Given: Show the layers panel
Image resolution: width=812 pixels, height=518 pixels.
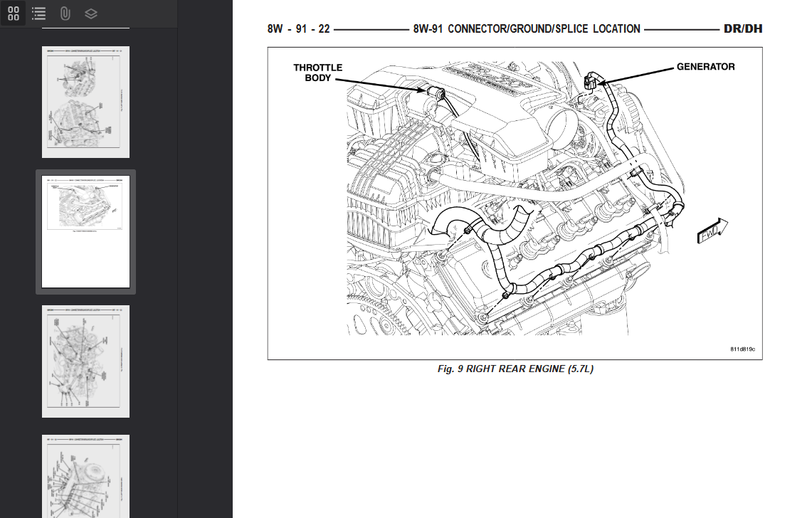Looking at the screenshot, I should tap(90, 14).
